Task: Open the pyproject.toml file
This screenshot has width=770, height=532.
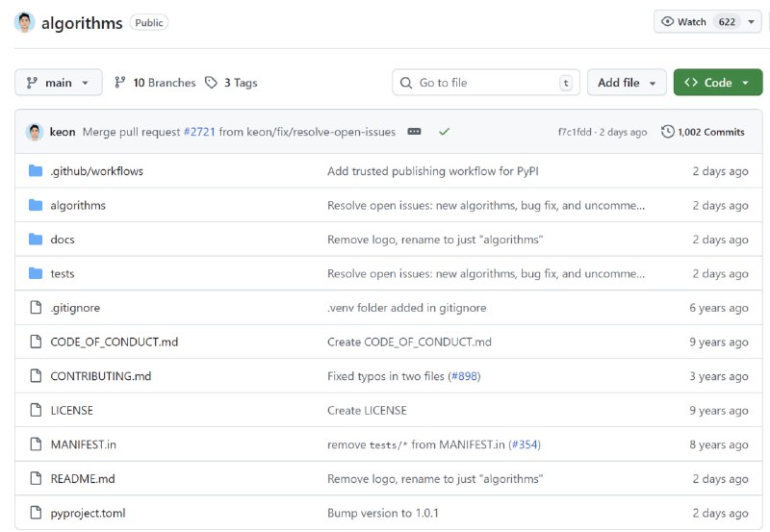Action: tap(88, 513)
